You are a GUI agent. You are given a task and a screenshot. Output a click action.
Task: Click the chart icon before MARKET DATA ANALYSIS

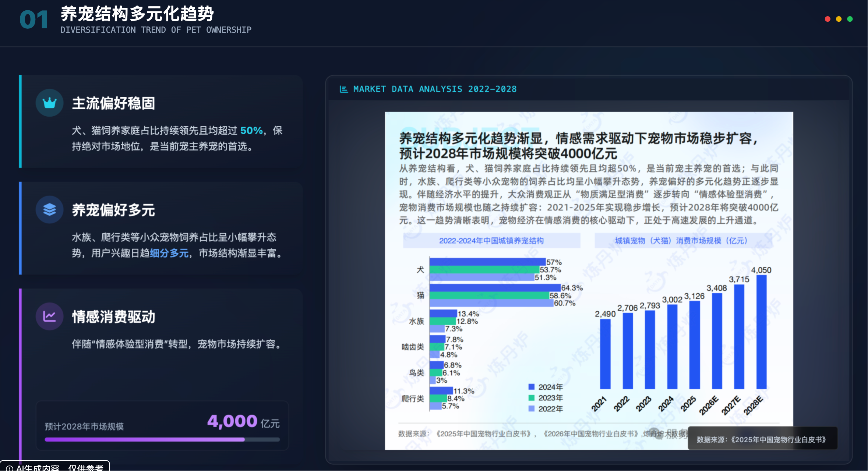pyautogui.click(x=343, y=89)
